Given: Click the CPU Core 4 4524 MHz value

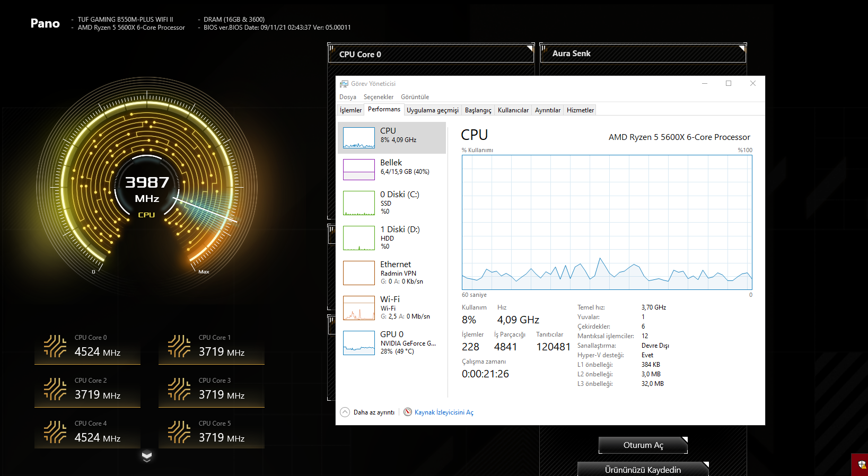Looking at the screenshot, I should click(x=98, y=438).
